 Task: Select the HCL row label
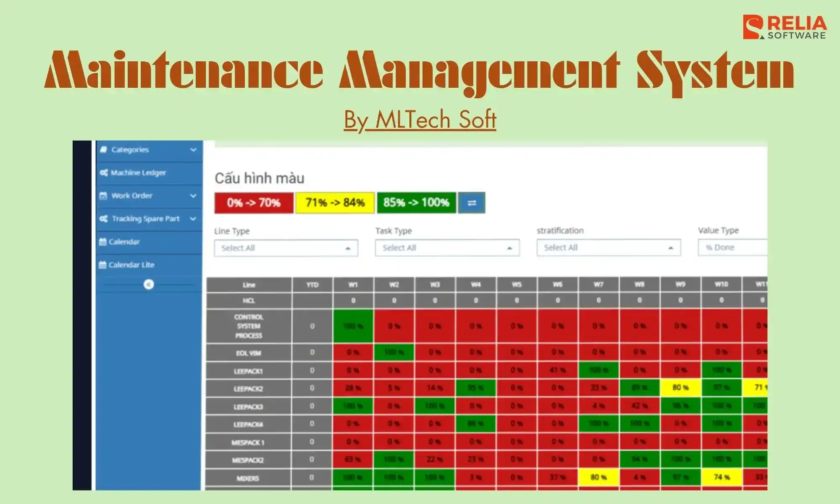(x=249, y=301)
